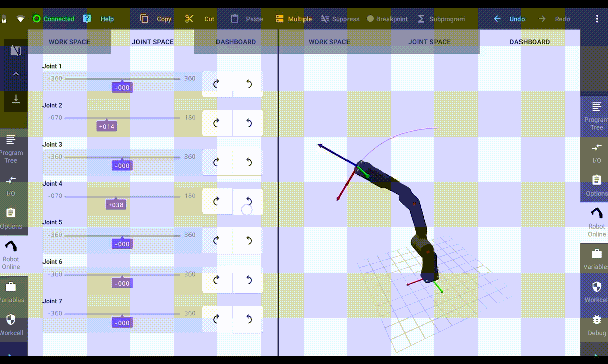Switch to right JOINT SPACE tab
Screen dimensions: 608x364
click(x=429, y=42)
